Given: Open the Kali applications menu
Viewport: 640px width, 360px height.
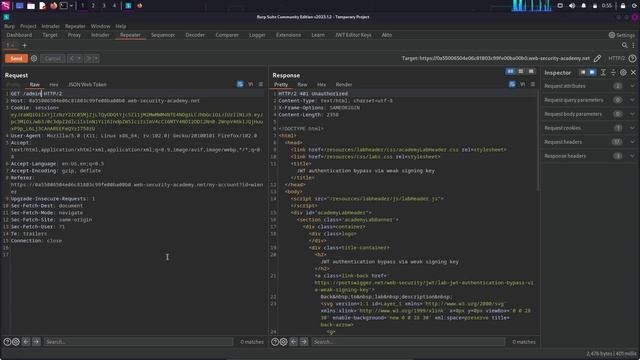Looking at the screenshot, I should [5, 6].
